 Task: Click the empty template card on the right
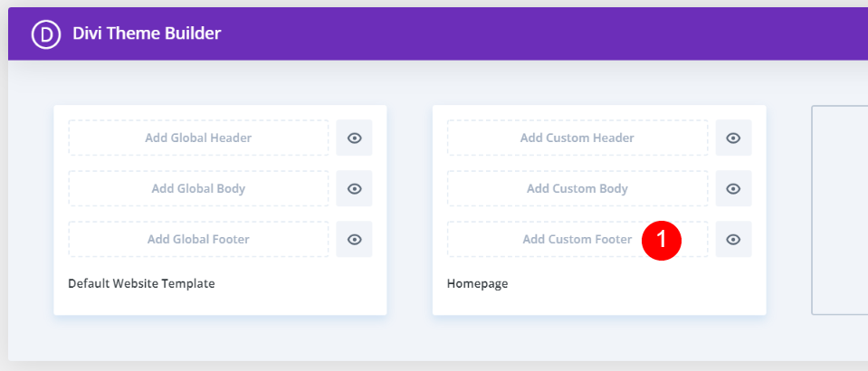840,210
